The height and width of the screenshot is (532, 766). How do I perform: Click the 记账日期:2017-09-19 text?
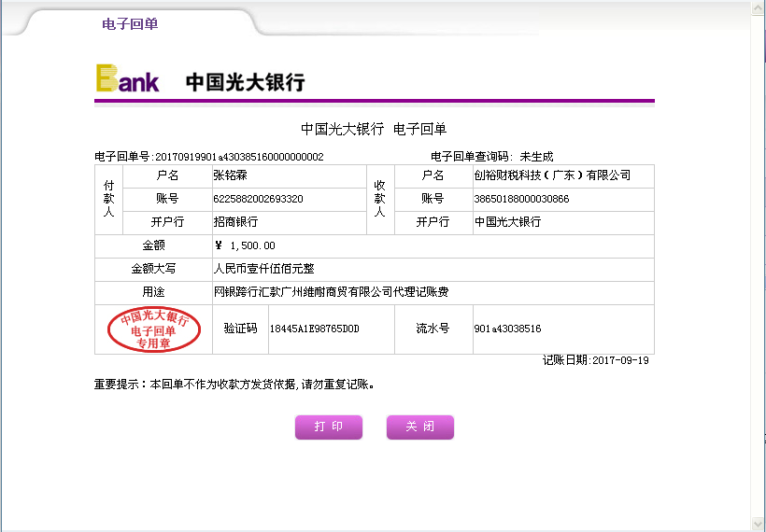595,360
